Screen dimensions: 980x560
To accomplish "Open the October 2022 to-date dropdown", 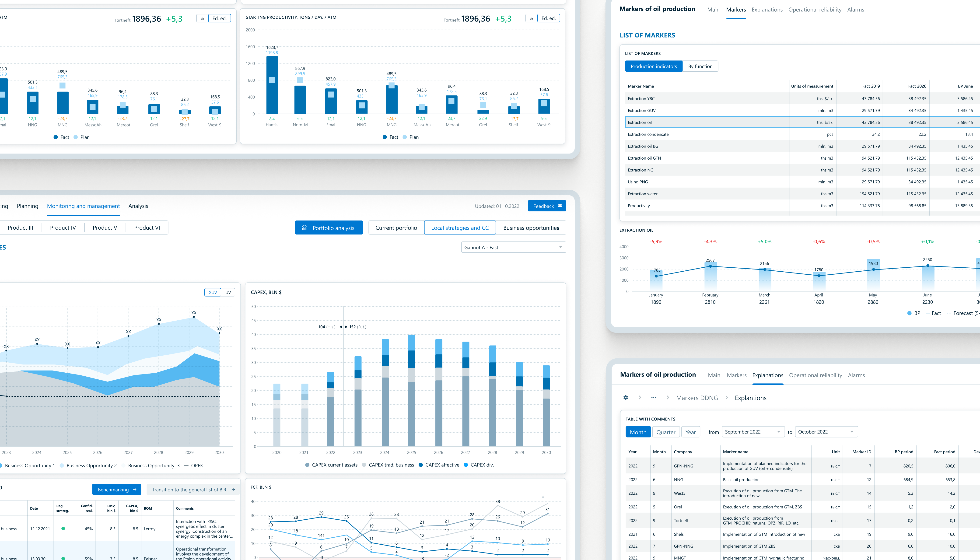I will pos(826,431).
